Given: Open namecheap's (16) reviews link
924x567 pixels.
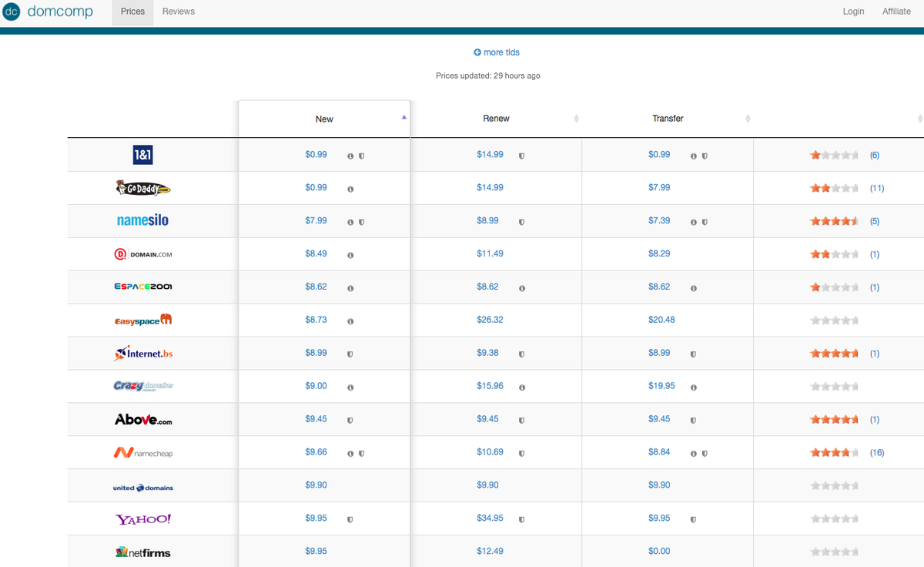Looking at the screenshot, I should pos(877,453).
